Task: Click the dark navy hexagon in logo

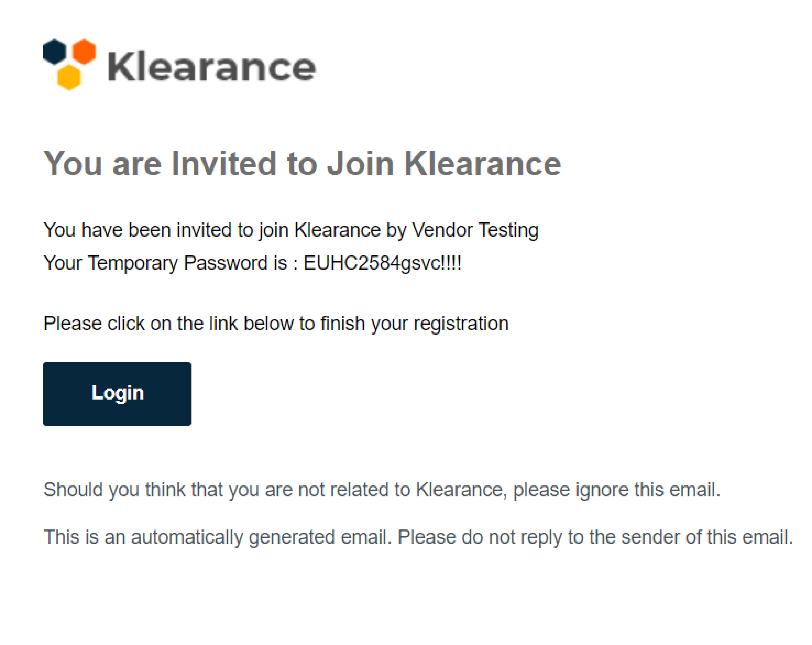Action: pos(55,52)
